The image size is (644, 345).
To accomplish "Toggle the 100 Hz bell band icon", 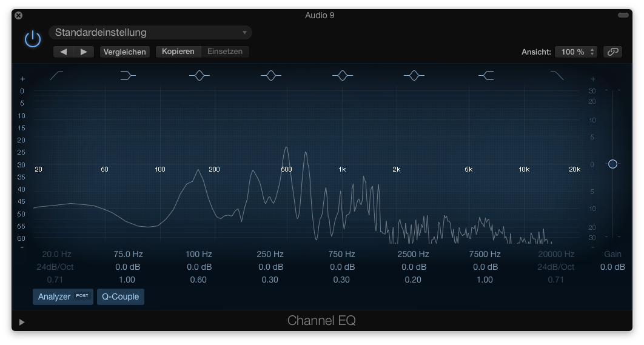I will 199,75.
